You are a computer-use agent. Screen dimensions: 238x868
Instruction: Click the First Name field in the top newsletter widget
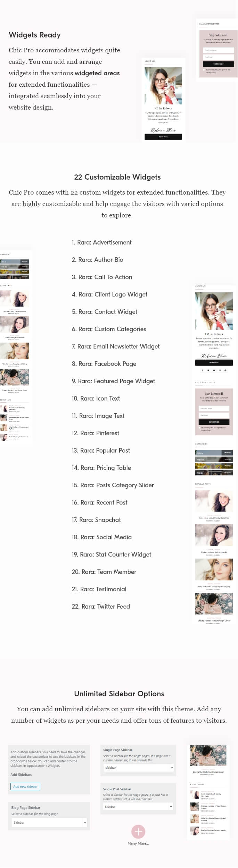(218, 50)
